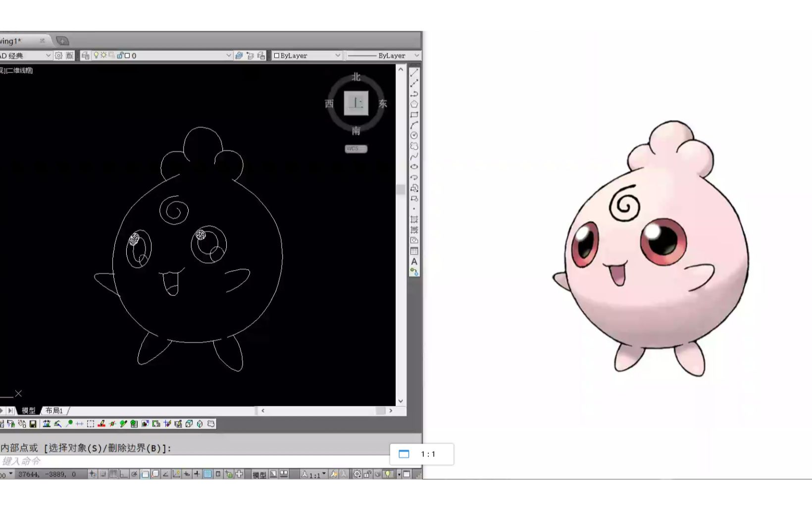Viewport: 812px width, 508px height.
Task: Open the ByLayer linetype dropdown
Action: pyautogui.click(x=383, y=56)
